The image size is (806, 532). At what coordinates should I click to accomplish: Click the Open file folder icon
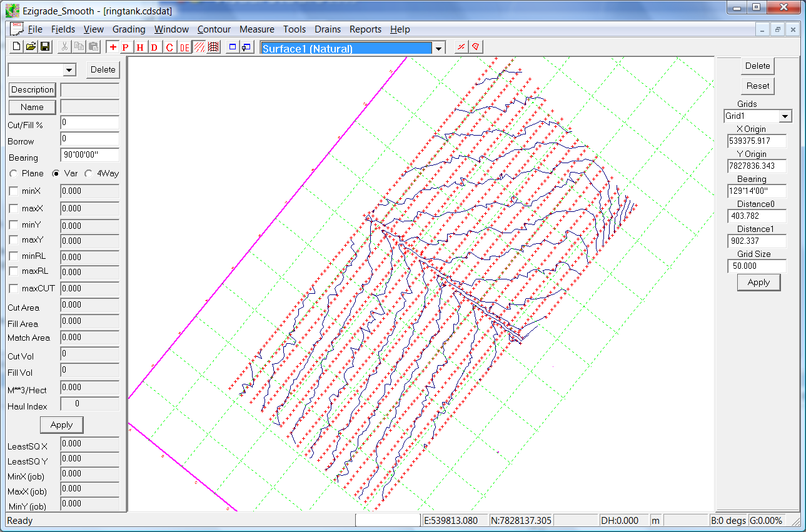point(31,47)
